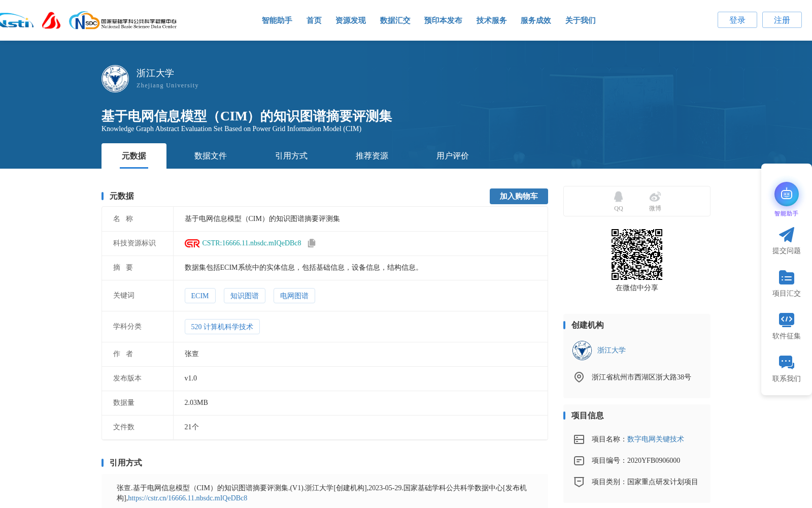Click the 登录 button

737,20
